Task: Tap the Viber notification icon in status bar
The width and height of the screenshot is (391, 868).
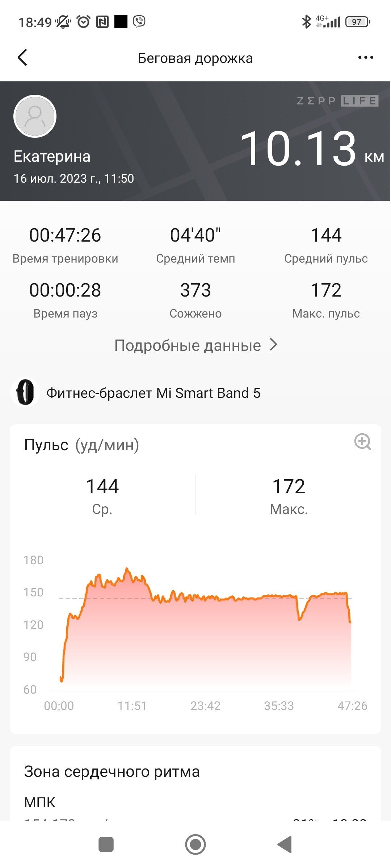Action: click(x=139, y=22)
